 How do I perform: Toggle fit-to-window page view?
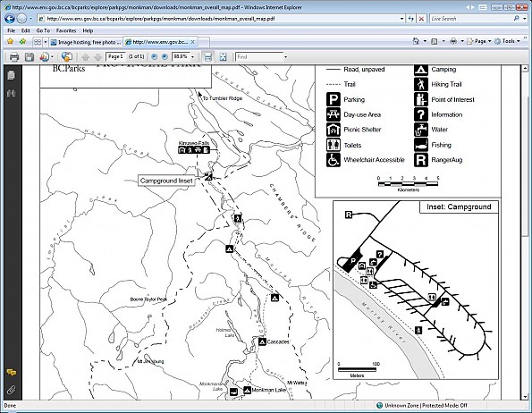(223, 57)
